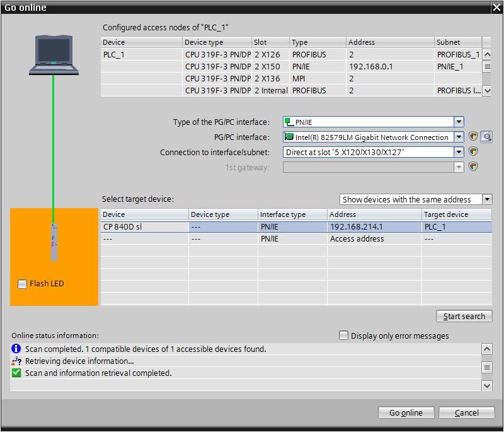Click Slot column header in access nodes table
504x432 pixels.
(270, 42)
